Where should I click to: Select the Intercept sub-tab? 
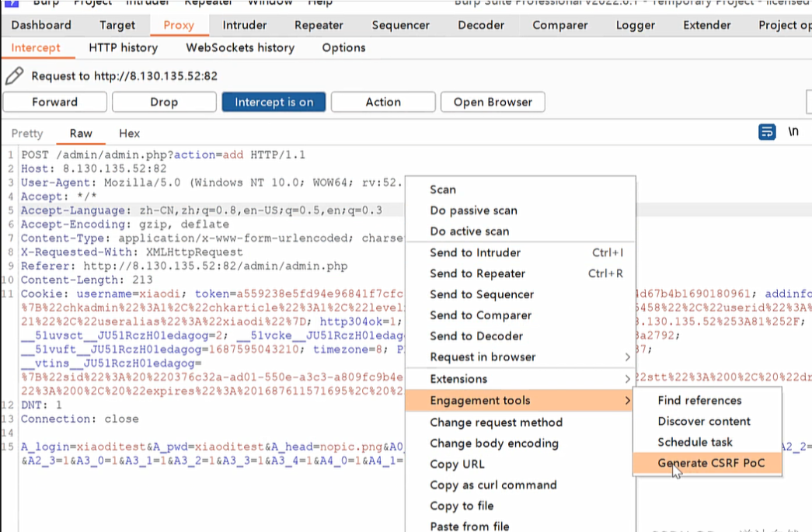coord(36,47)
